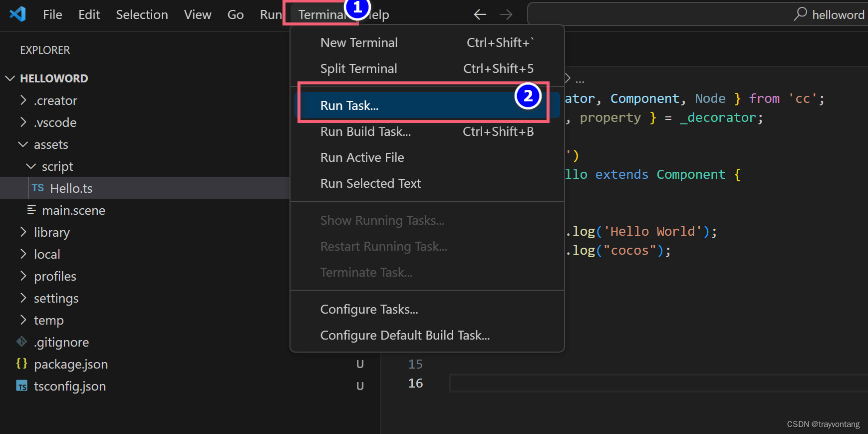Expand the local folder
Image resolution: width=868 pixels, height=434 pixels.
click(x=23, y=254)
